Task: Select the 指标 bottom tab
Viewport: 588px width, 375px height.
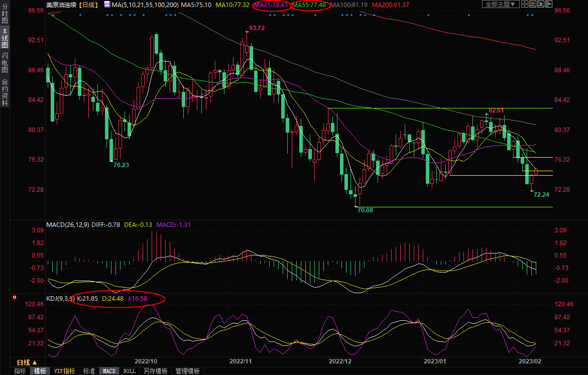Action: [x=20, y=371]
